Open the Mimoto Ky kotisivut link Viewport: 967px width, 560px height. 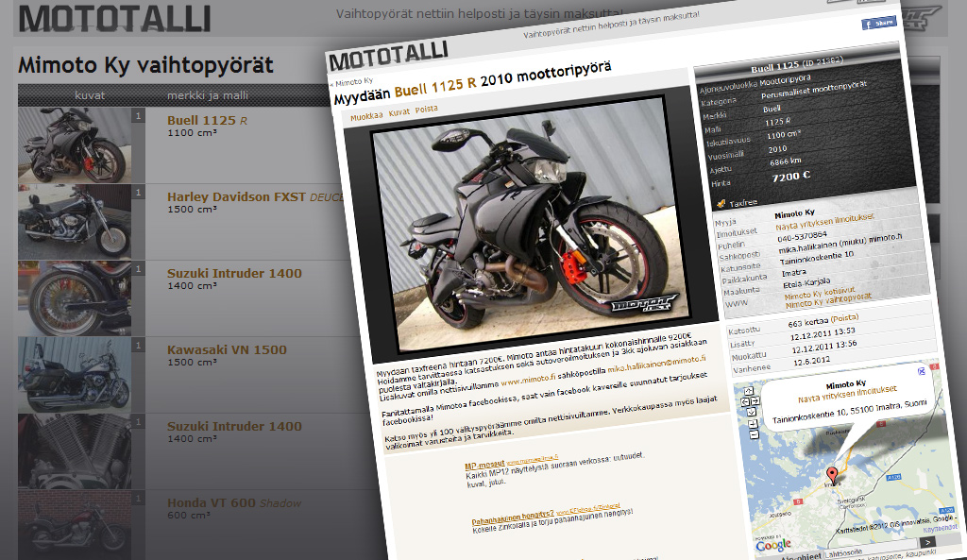817,294
